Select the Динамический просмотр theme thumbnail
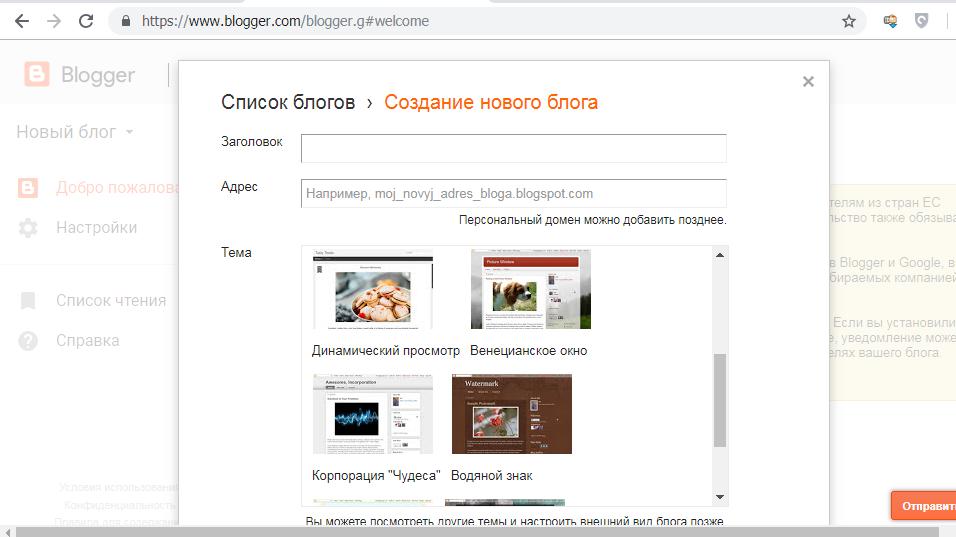Screen dimensions: 956x537 point(373,289)
